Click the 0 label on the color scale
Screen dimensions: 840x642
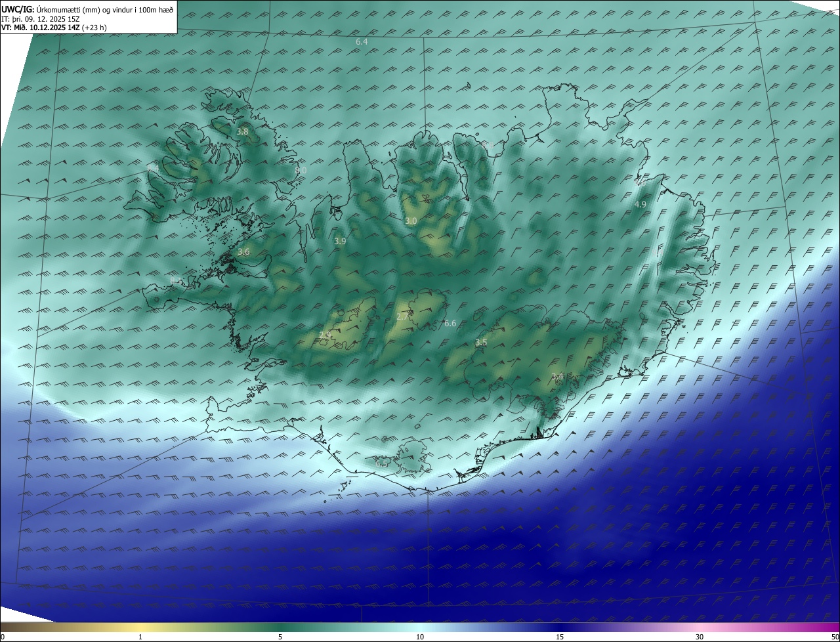3,637
